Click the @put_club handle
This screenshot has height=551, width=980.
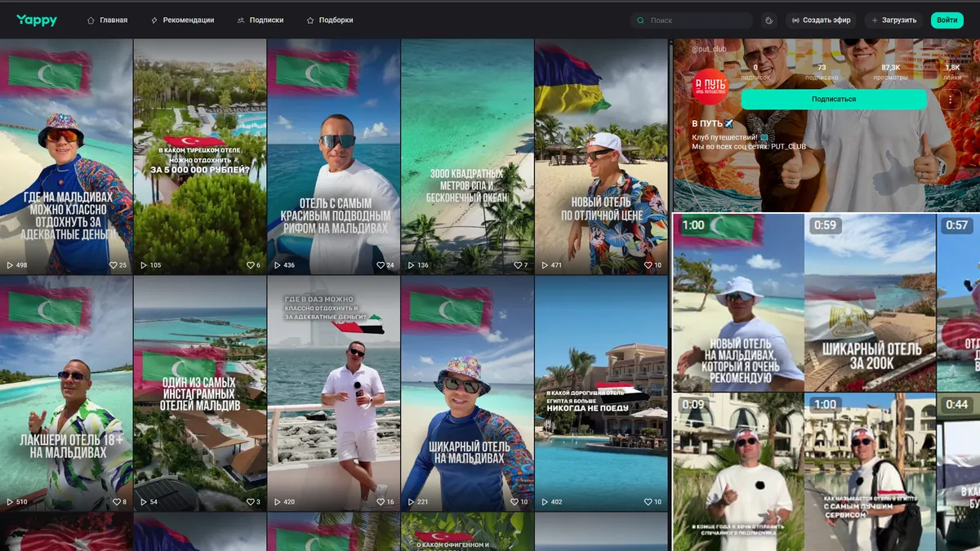click(709, 49)
